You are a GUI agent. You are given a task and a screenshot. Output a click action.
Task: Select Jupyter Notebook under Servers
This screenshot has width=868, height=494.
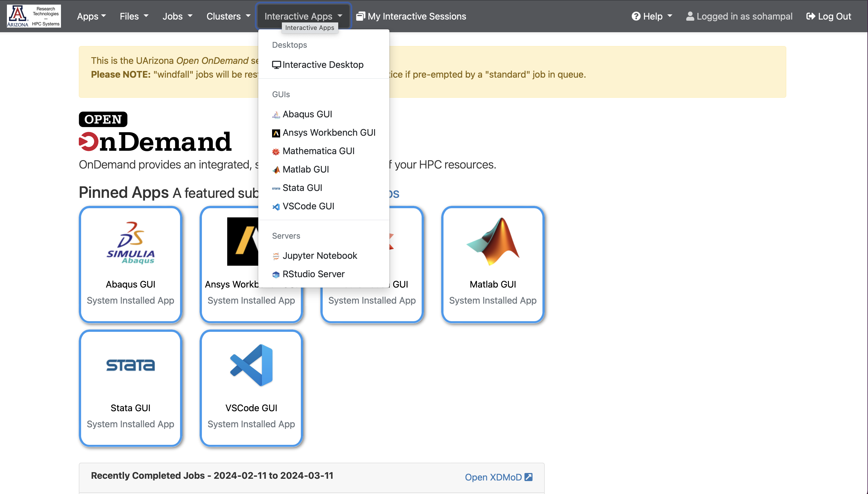pos(319,255)
